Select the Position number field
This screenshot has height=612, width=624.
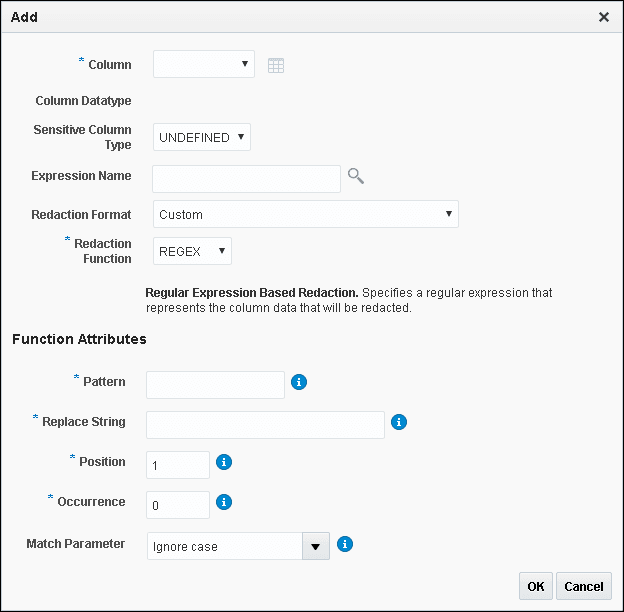178,465
